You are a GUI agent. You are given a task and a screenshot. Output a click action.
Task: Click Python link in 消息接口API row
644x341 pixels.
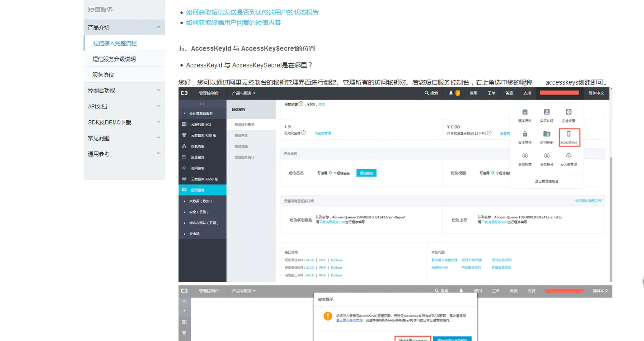click(336, 275)
